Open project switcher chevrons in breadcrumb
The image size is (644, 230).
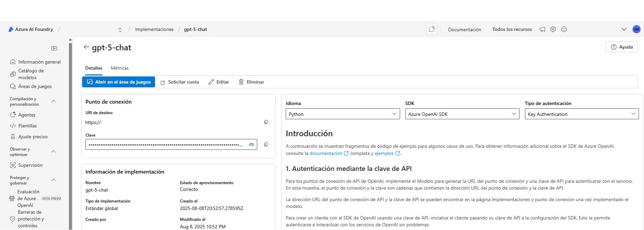[120, 30]
